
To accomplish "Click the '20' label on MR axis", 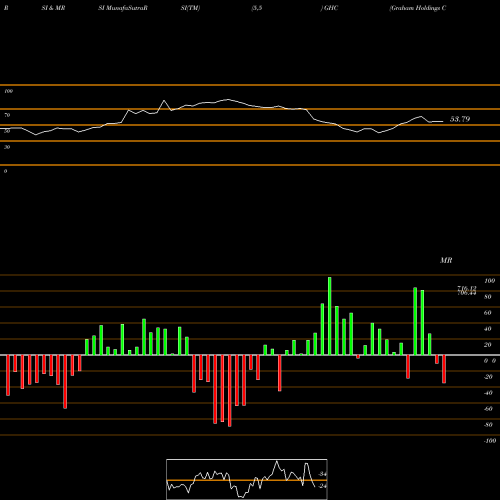I will [x=488, y=345].
